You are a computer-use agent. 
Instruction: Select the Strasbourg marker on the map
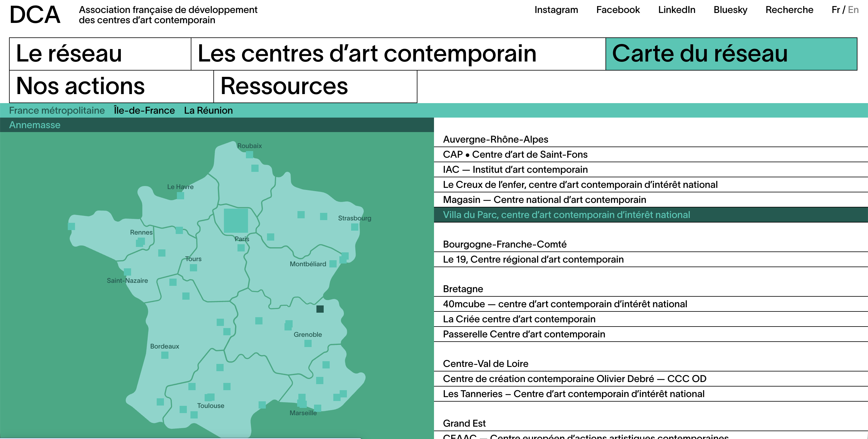[354, 227]
